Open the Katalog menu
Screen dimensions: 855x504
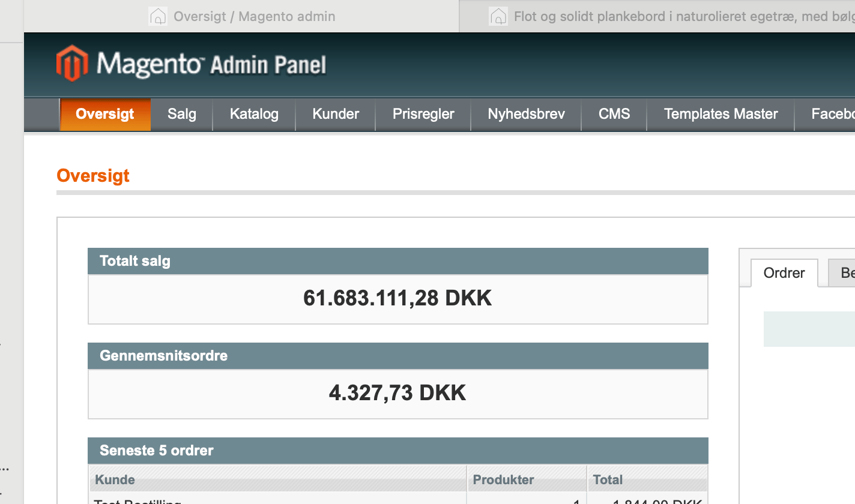click(x=254, y=114)
